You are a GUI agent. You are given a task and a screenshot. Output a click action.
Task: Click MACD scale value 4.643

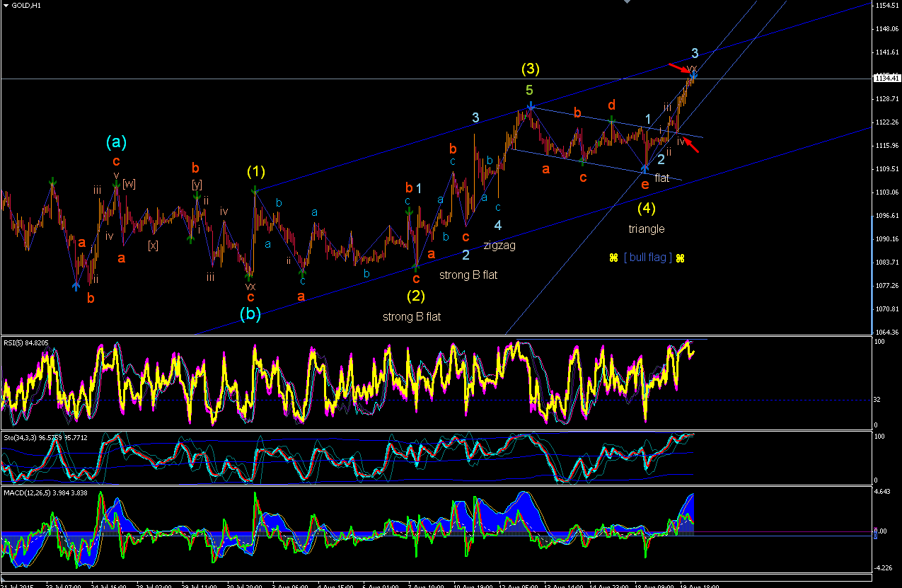click(882, 491)
